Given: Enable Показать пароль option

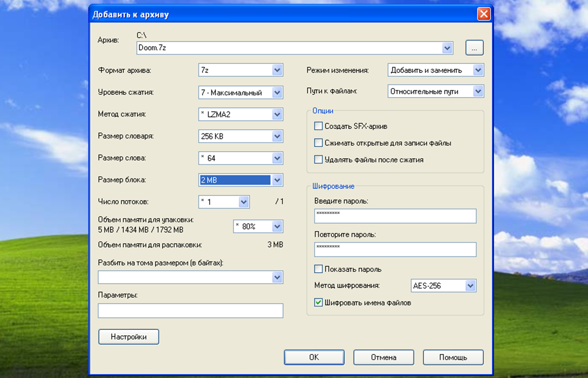Looking at the screenshot, I should coord(318,269).
